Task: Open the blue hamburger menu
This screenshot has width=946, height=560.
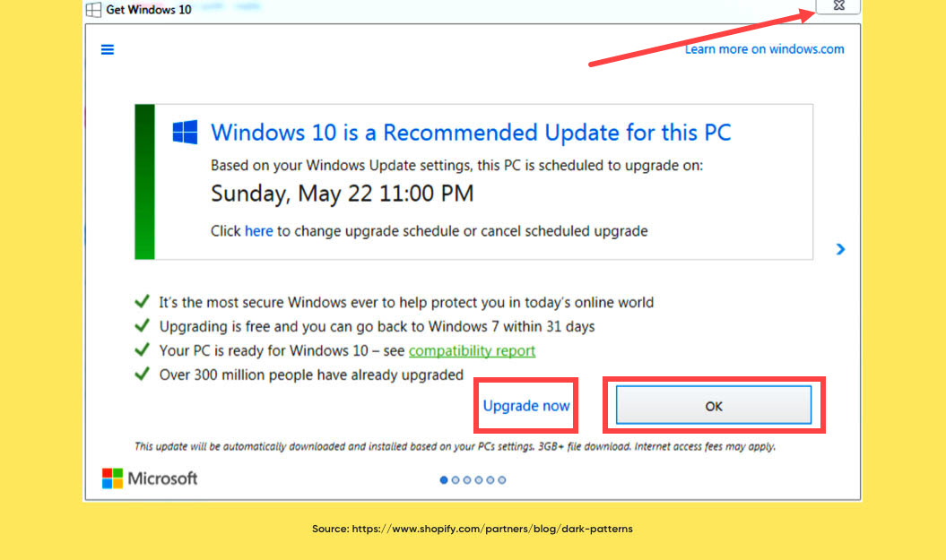Action: 108,49
